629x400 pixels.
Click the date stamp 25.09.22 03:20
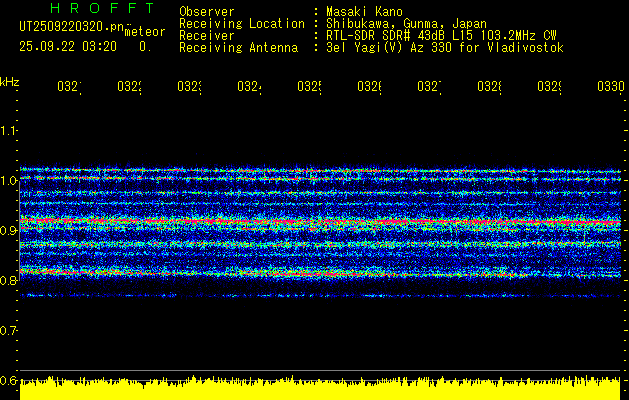coord(68,47)
